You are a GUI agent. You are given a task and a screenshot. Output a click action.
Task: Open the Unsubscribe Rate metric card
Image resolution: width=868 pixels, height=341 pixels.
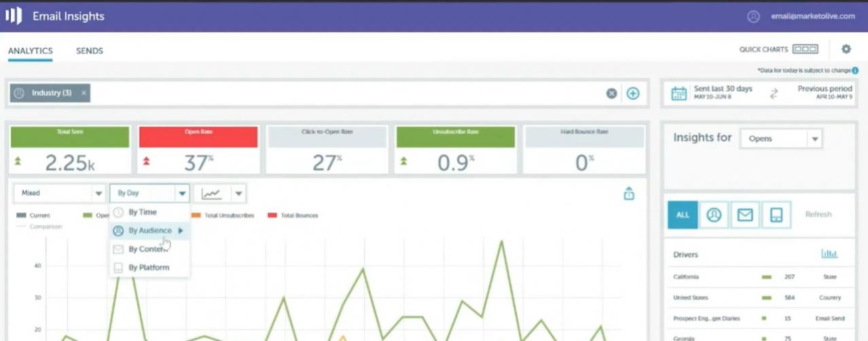pos(456,149)
